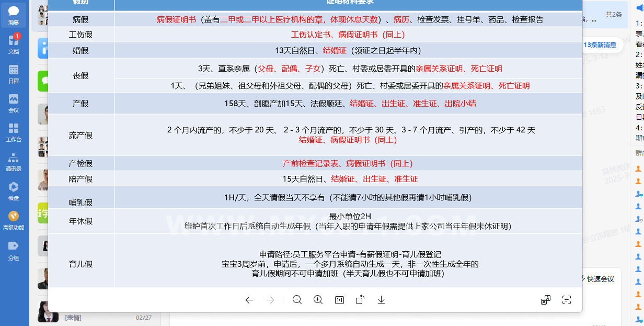Open 分组 (Groups) in the sidebar

(x=14, y=249)
